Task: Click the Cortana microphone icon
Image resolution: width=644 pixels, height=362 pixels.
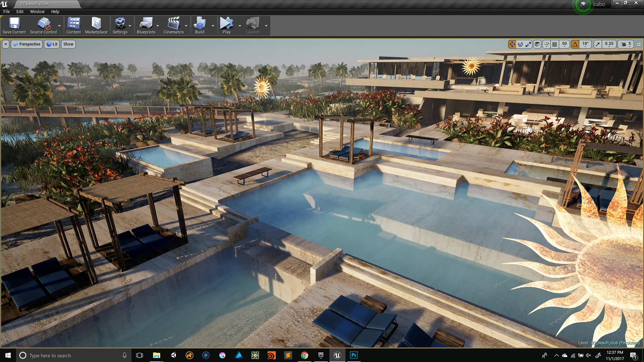Action: (x=125, y=355)
